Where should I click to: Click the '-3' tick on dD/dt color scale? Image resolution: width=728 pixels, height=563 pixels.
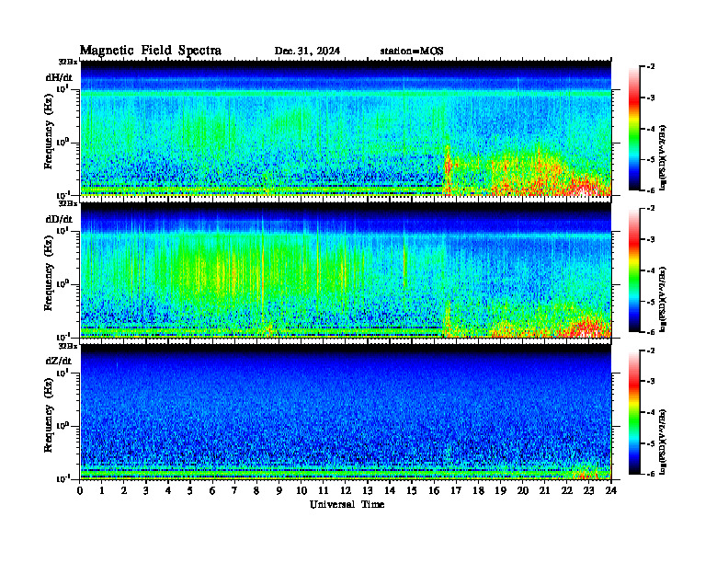pyautogui.click(x=652, y=239)
